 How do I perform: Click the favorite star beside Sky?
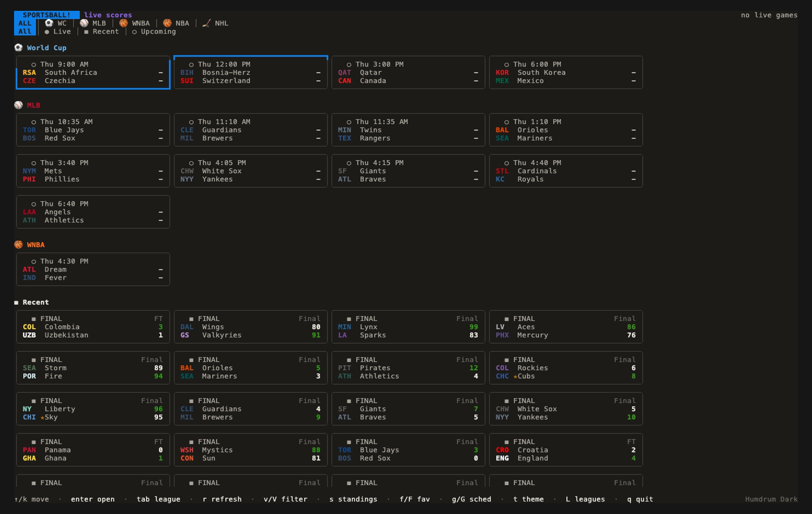point(42,418)
